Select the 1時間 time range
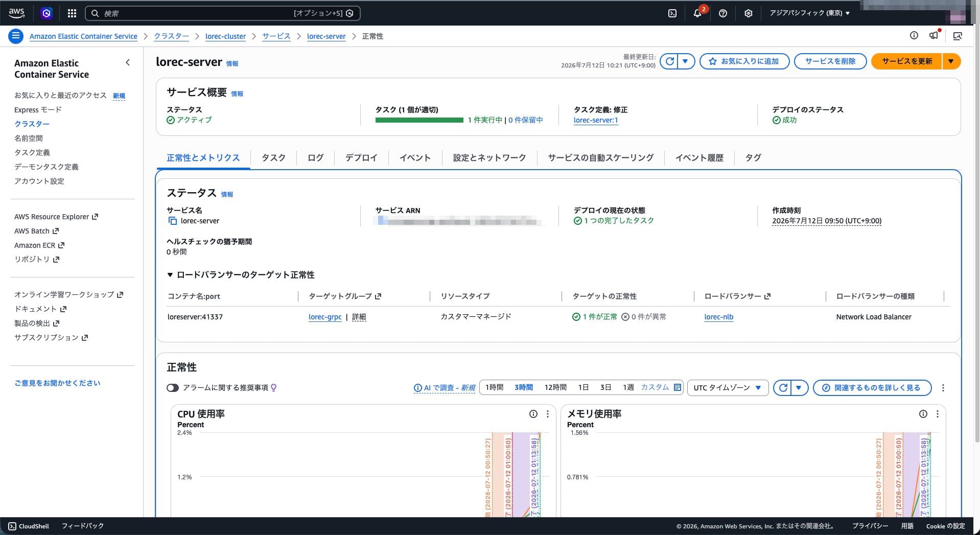The image size is (980, 535). (x=494, y=387)
